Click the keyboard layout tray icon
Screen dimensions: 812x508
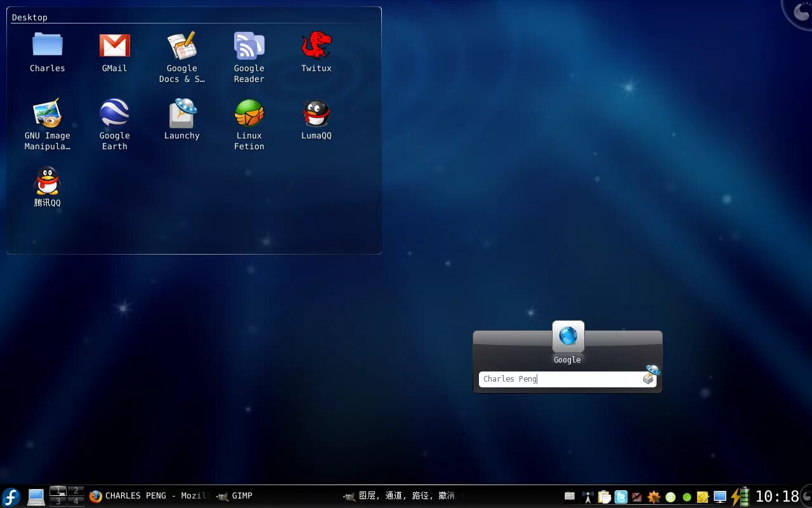570,497
